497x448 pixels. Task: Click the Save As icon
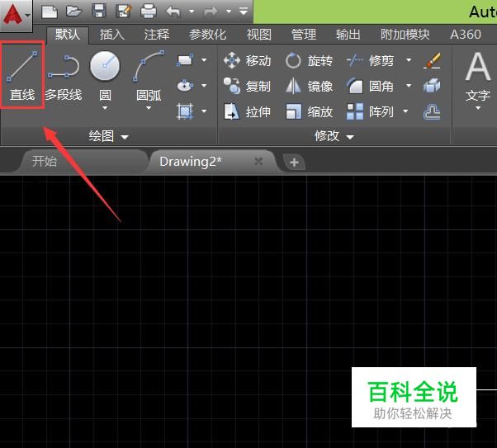point(124,12)
